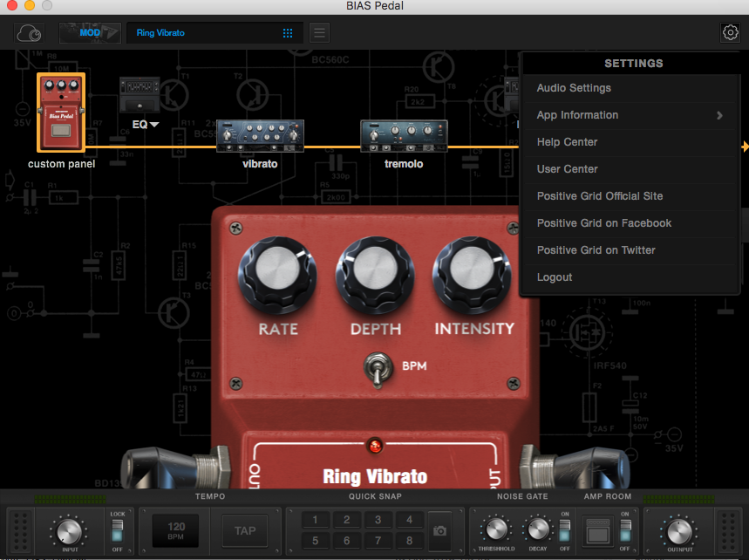749x560 pixels.
Task: Open the hamburger list menu
Action: click(x=319, y=33)
